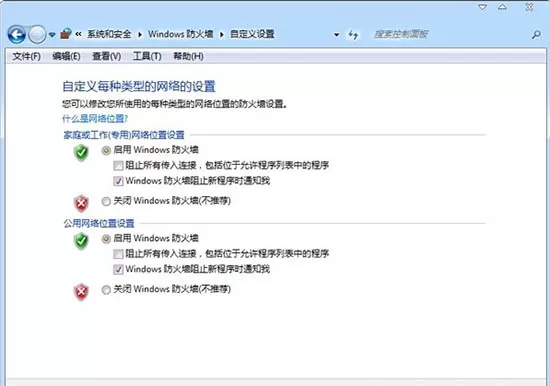
Task: Close the firewall settings window
Action: [x=529, y=7]
